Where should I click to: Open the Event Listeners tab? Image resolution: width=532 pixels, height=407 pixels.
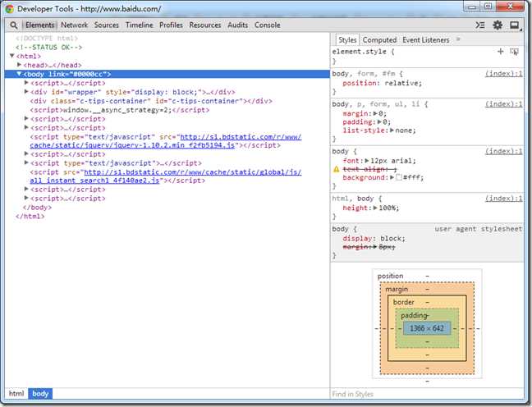click(x=426, y=40)
